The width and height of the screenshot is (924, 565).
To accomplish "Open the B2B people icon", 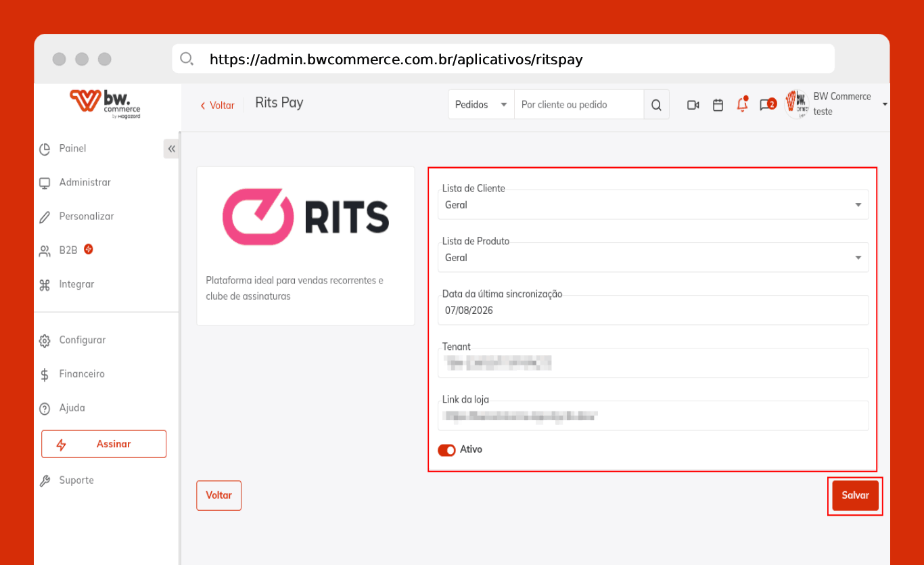I will coord(45,251).
